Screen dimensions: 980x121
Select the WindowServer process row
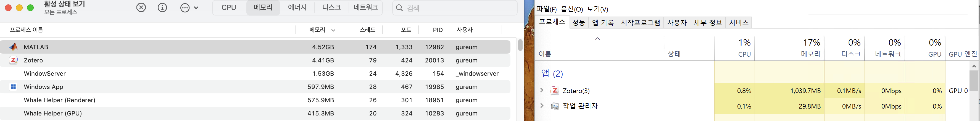click(255, 73)
